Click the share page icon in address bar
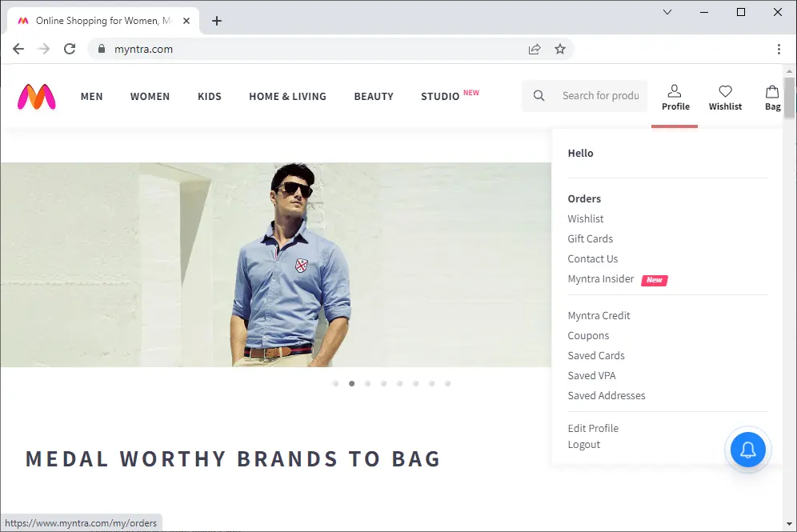Viewport: 797px width, 532px height. pyautogui.click(x=535, y=49)
